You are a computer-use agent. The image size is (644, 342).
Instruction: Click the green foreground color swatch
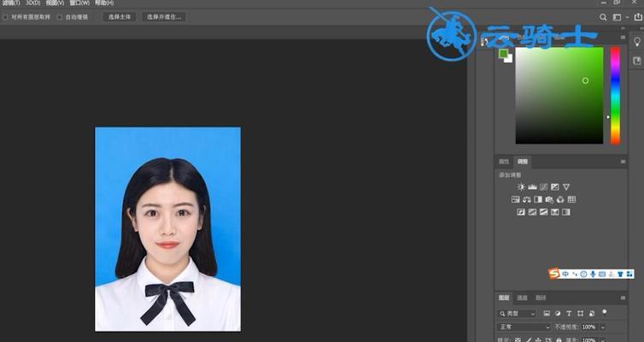[x=504, y=53]
